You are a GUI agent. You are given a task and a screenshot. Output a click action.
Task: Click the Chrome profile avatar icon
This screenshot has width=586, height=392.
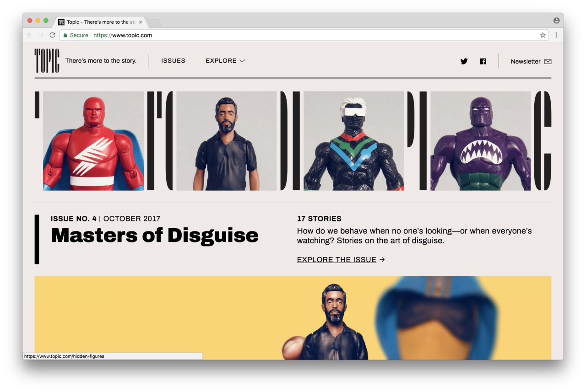[x=556, y=21]
